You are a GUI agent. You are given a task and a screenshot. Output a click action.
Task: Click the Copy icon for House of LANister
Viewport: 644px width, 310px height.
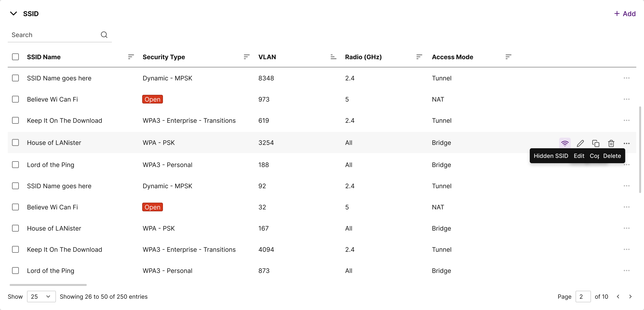click(596, 143)
